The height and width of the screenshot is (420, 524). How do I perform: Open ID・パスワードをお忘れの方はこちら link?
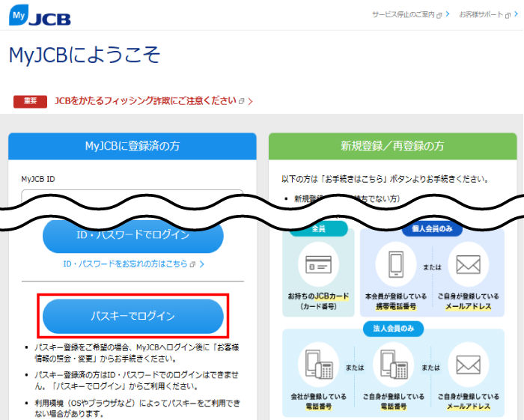point(129,264)
